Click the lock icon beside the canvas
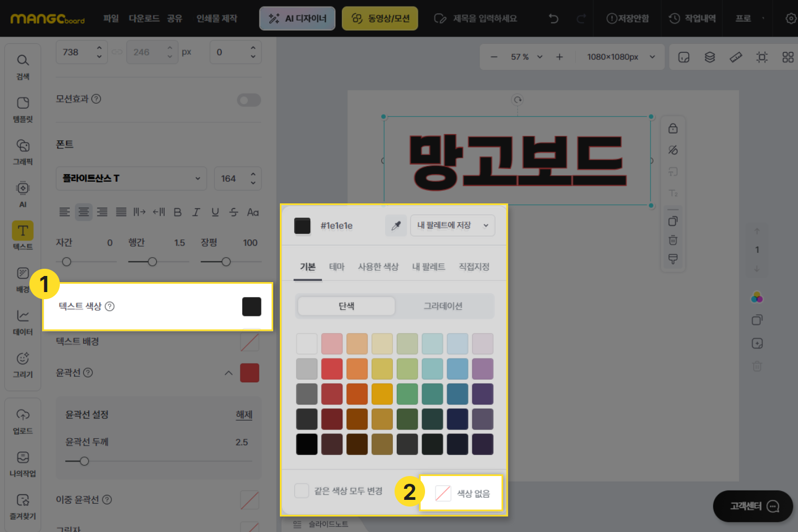The image size is (798, 532). (x=673, y=129)
